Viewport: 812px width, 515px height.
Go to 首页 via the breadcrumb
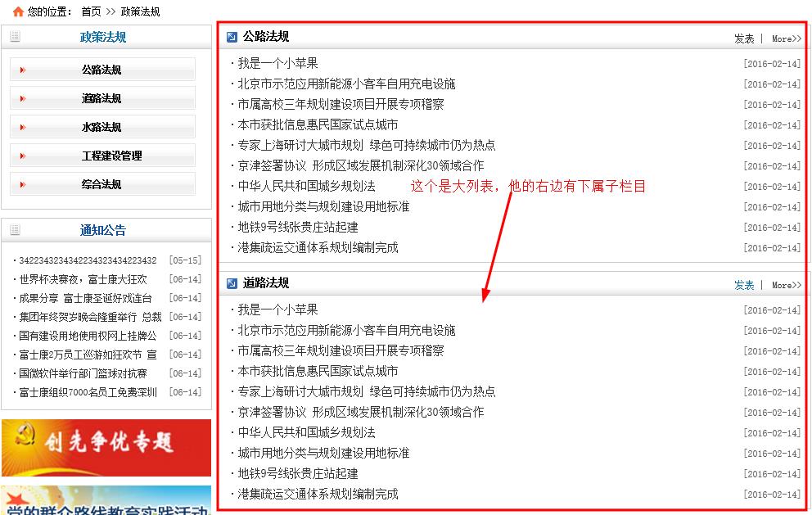pos(91,11)
